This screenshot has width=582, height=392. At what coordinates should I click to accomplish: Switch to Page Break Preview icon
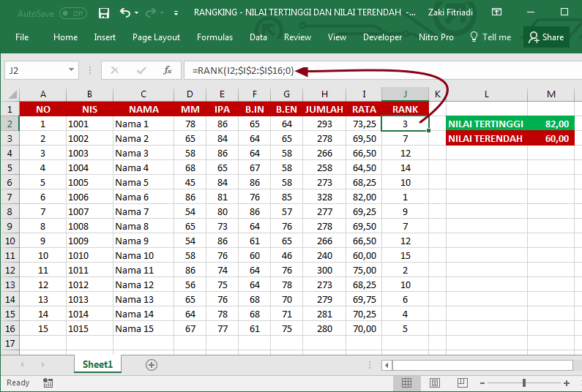[462, 382]
